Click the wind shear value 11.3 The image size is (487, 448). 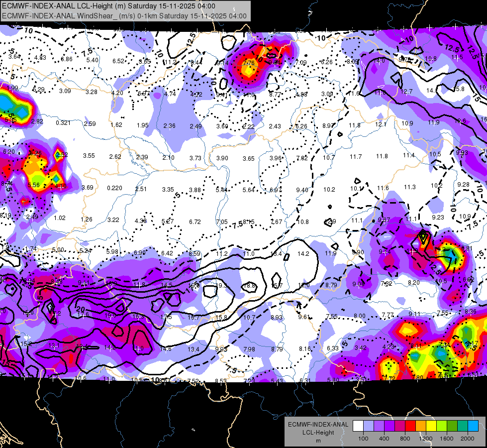coord(410,187)
